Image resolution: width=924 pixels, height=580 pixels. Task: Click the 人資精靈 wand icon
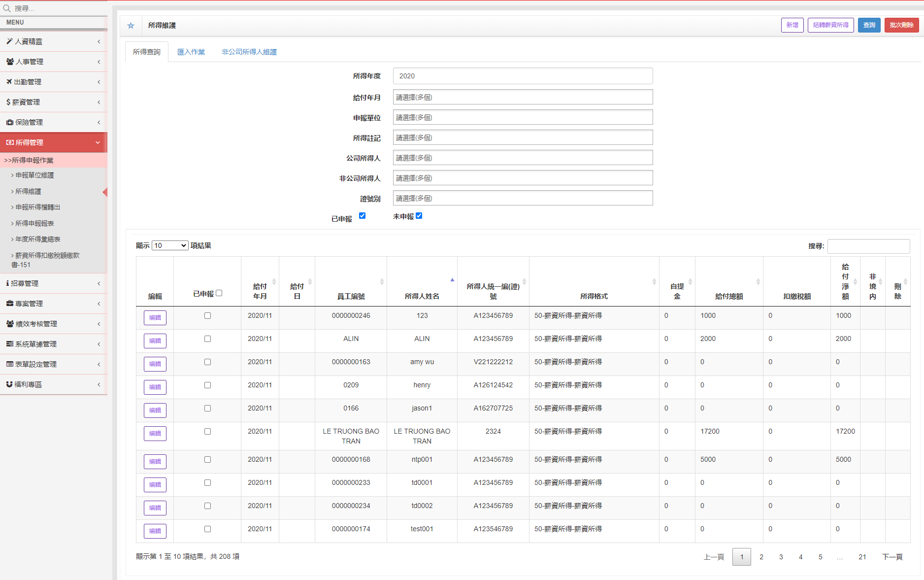tap(9, 41)
